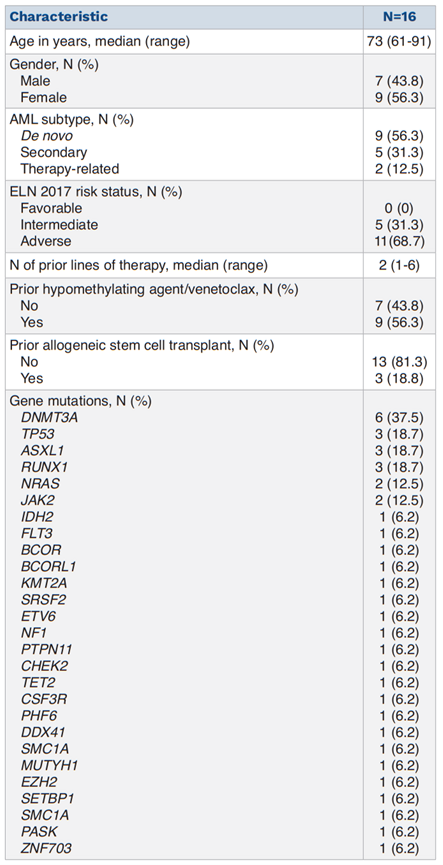The image size is (443, 865).
Task: Click the JAK2 value 2 (12.5)
Action: (398, 501)
